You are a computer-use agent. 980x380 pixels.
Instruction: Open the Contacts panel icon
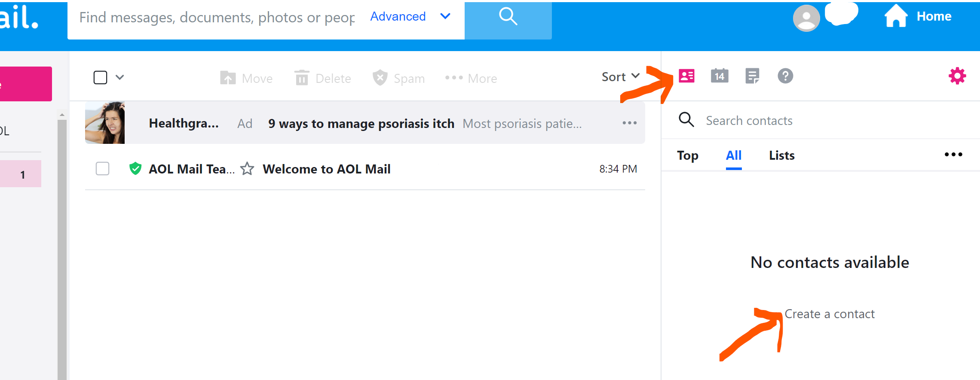coord(686,76)
